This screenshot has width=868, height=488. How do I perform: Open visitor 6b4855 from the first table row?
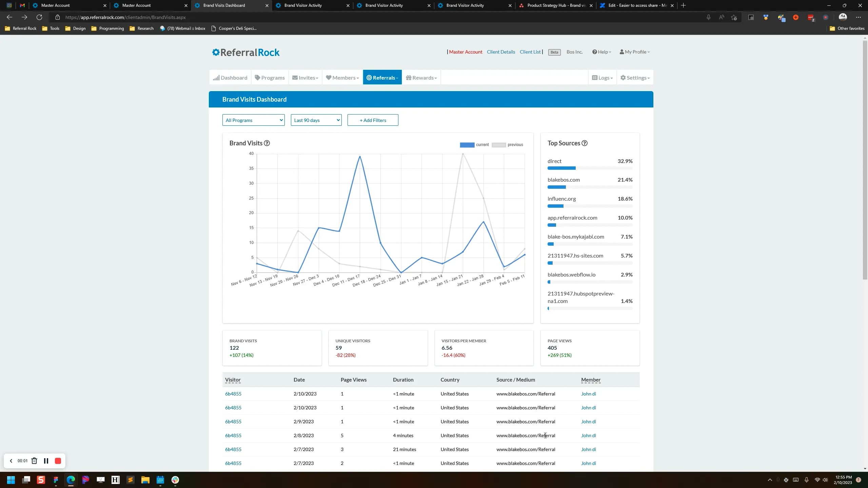point(233,393)
